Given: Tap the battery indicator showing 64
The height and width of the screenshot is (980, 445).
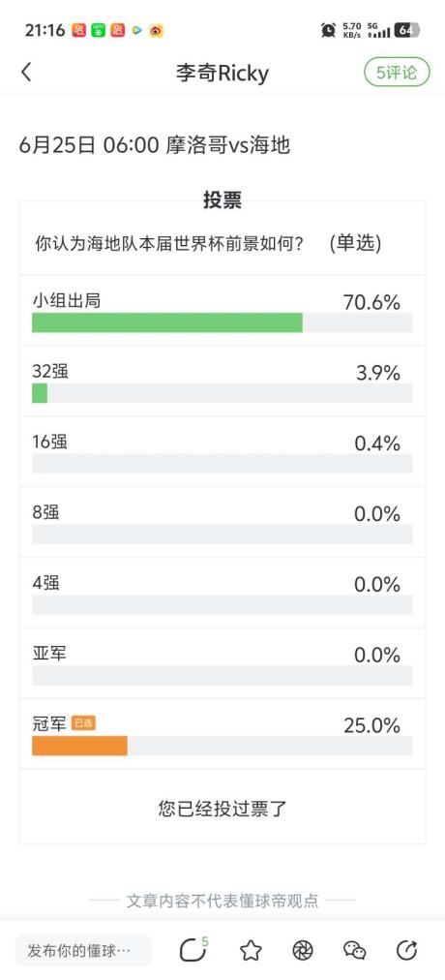Looking at the screenshot, I should [x=407, y=30].
